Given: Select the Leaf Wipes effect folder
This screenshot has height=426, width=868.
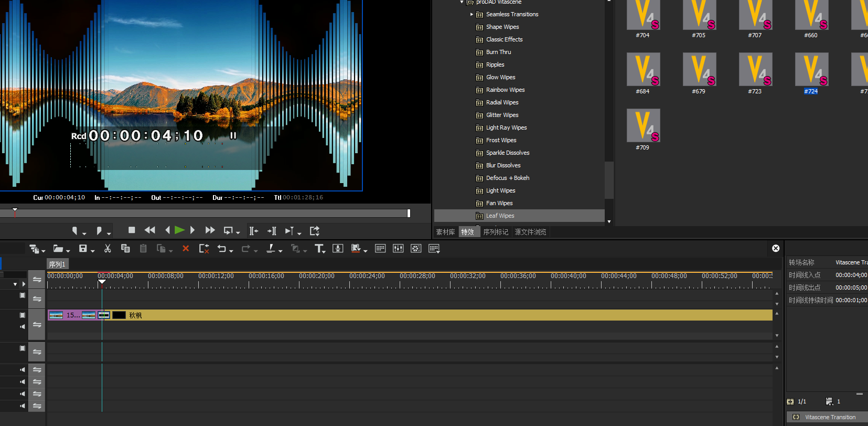Looking at the screenshot, I should point(519,216).
